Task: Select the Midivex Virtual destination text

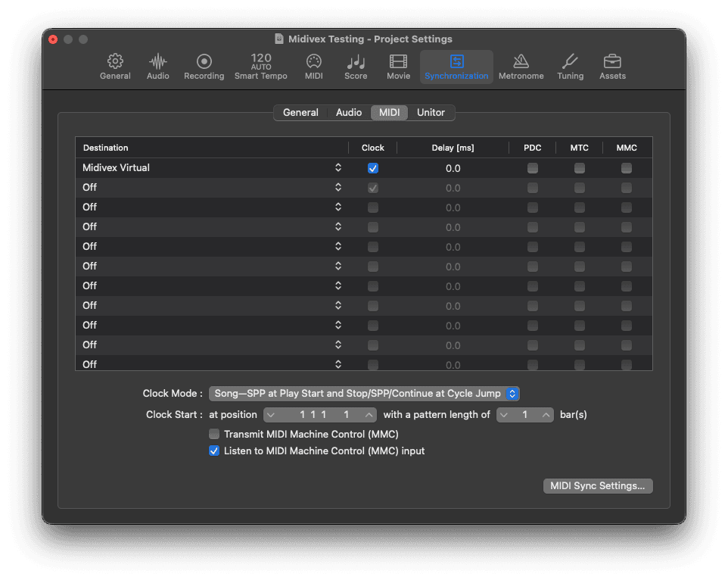Action: tap(116, 167)
